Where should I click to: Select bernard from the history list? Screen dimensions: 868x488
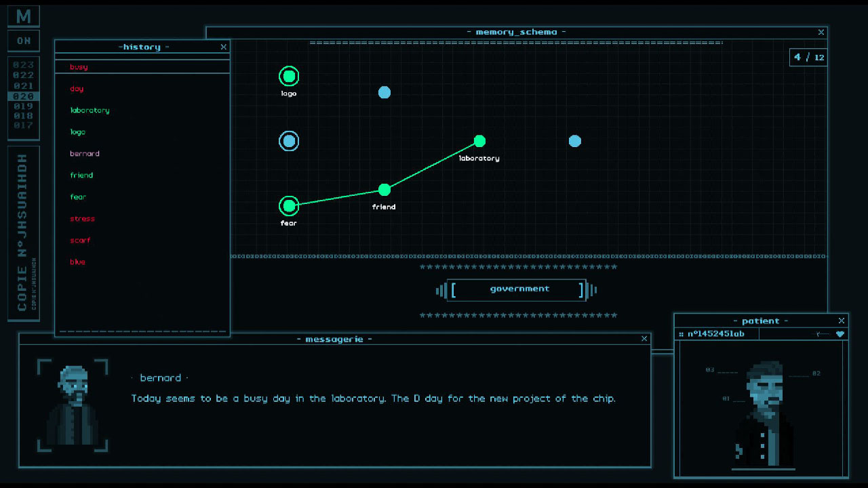click(84, 153)
